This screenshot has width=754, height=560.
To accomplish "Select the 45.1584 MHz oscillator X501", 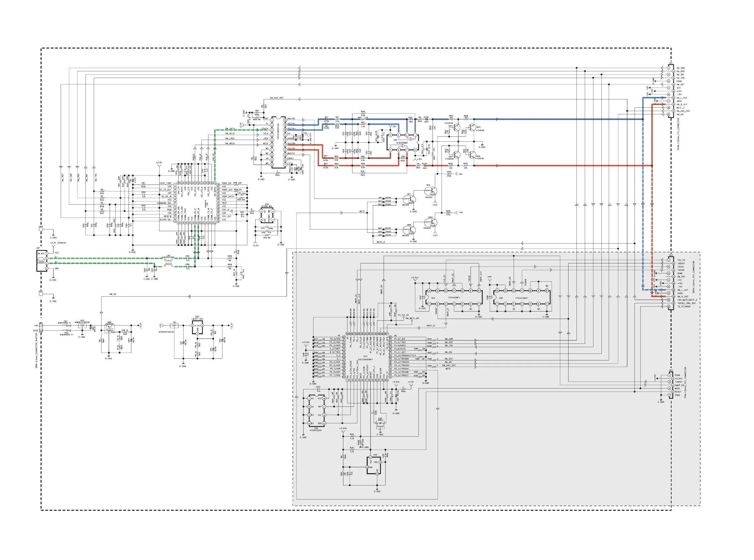I will click(267, 215).
